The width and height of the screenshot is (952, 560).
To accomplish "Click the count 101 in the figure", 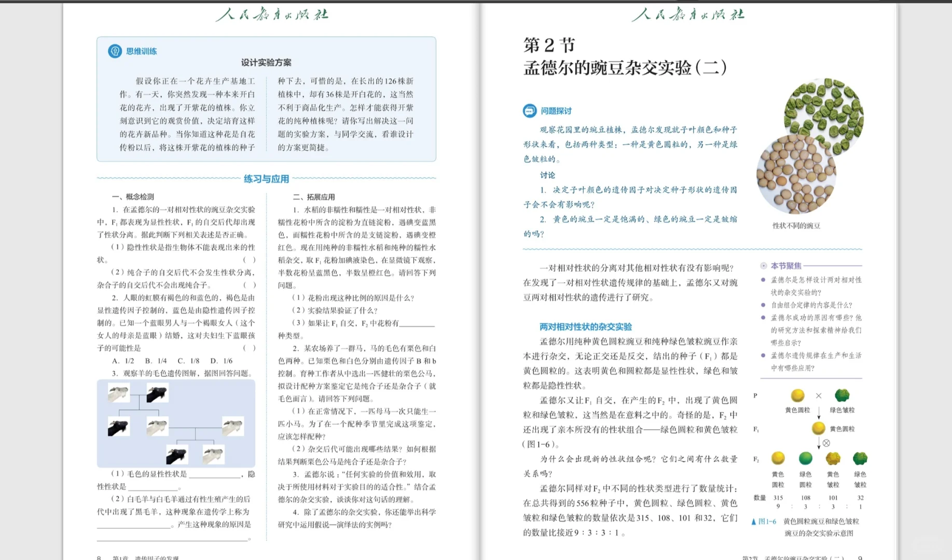I will click(833, 497).
